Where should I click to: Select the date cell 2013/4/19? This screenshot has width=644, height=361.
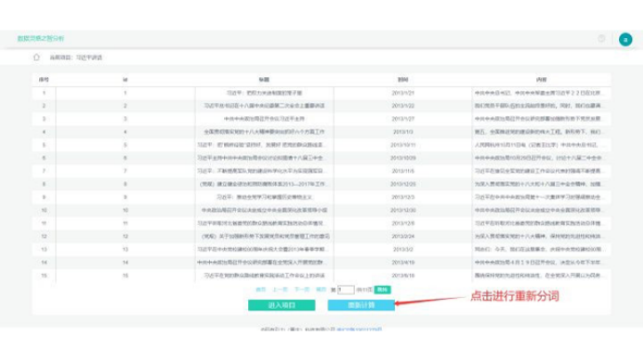pyautogui.click(x=403, y=262)
